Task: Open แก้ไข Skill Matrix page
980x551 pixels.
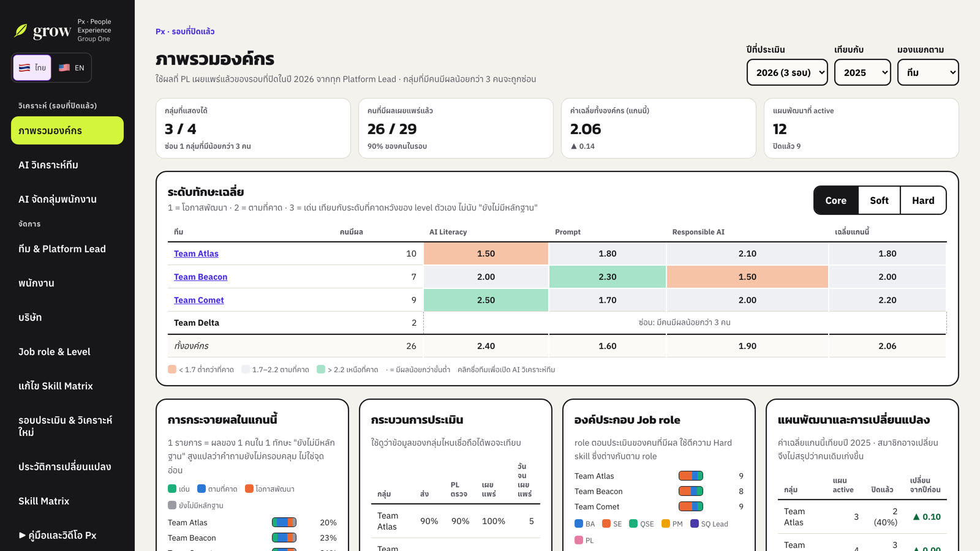Action: pos(67,386)
